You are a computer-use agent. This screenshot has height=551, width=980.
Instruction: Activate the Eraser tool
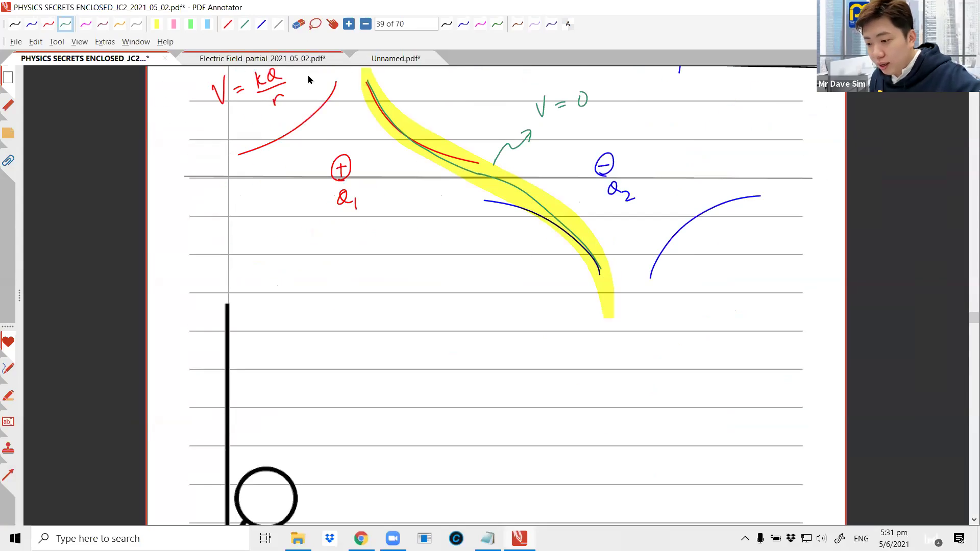pyautogui.click(x=298, y=23)
